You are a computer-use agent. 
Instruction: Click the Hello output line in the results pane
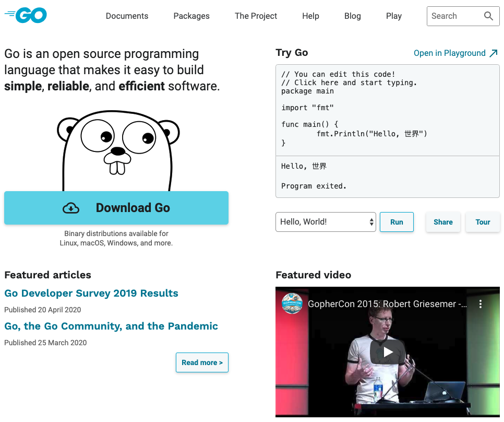[304, 166]
